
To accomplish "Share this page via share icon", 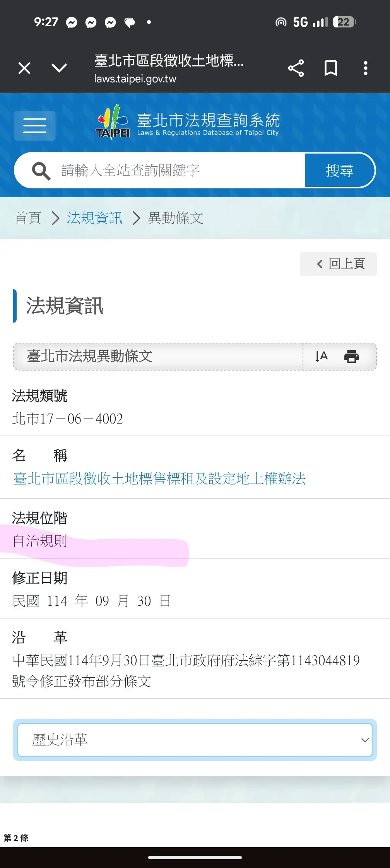I will pyautogui.click(x=296, y=68).
